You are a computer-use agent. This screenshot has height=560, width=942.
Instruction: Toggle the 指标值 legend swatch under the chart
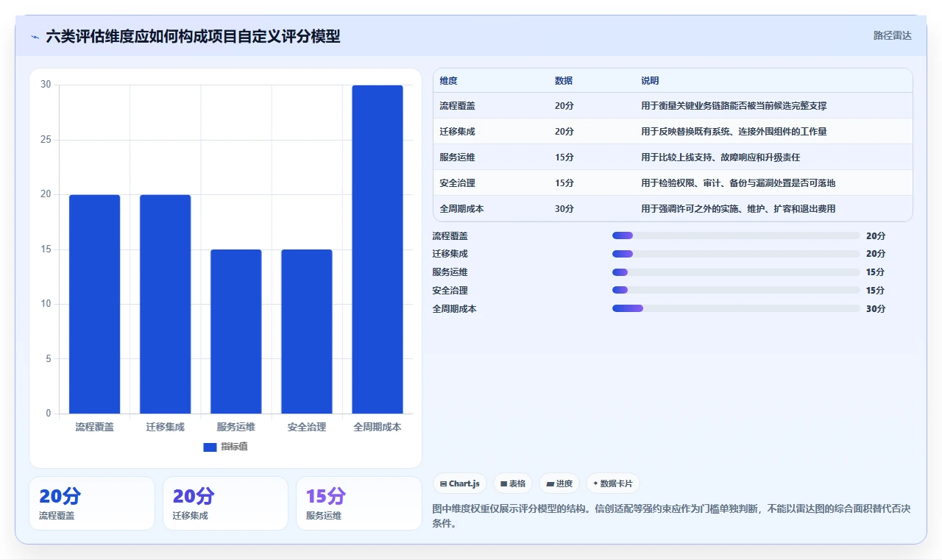point(210,447)
